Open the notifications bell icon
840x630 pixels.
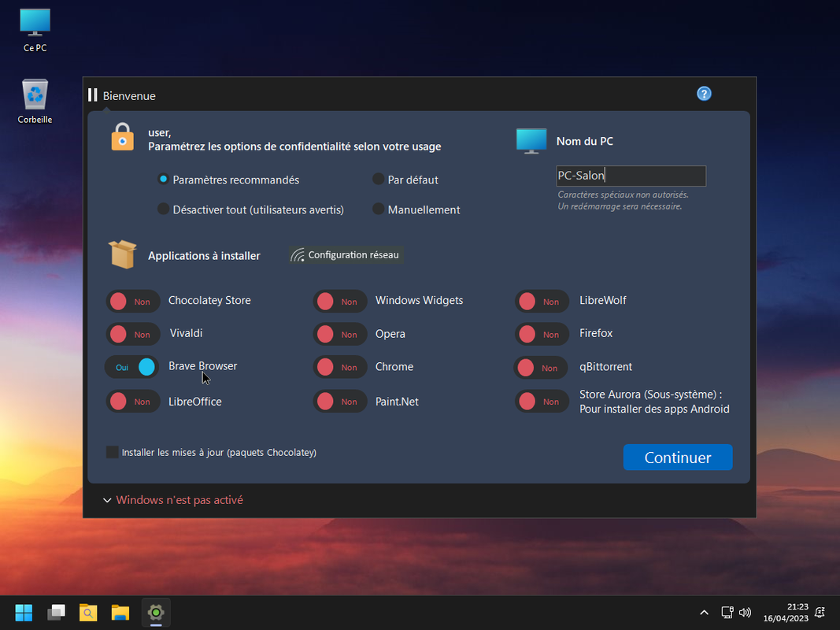pyautogui.click(x=820, y=613)
